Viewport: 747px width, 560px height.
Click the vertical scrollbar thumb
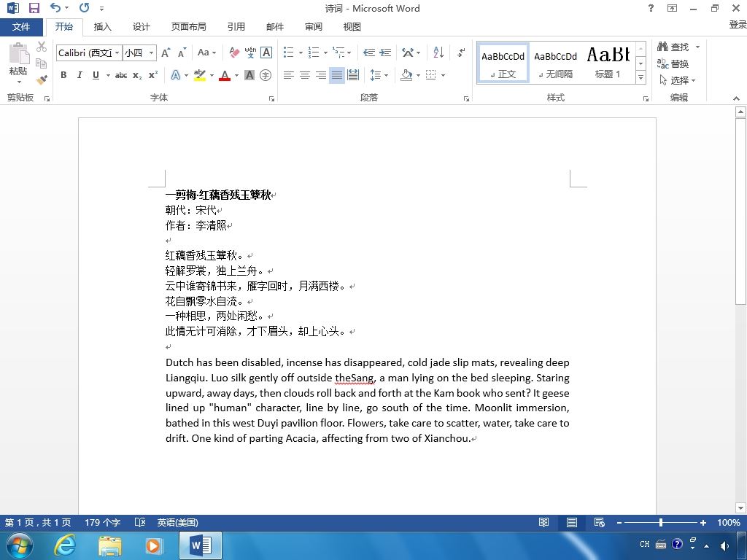pyautogui.click(x=740, y=212)
